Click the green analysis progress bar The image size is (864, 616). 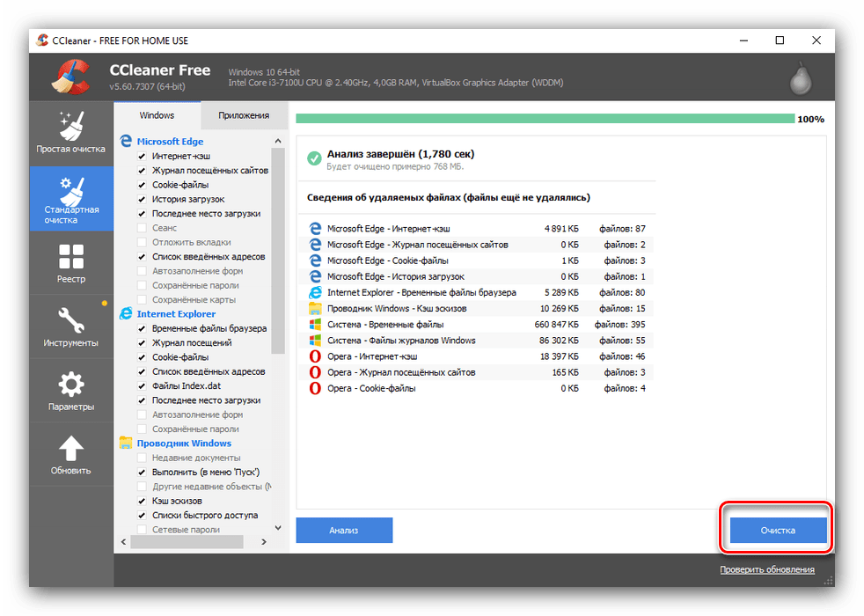(544, 119)
